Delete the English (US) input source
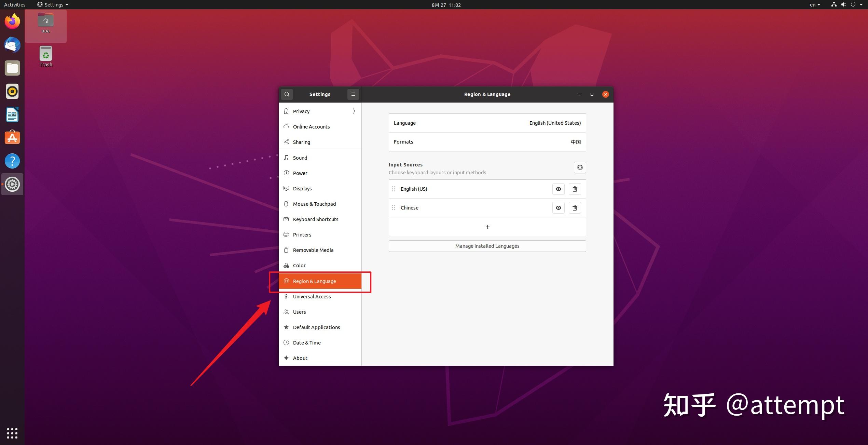 pyautogui.click(x=575, y=189)
